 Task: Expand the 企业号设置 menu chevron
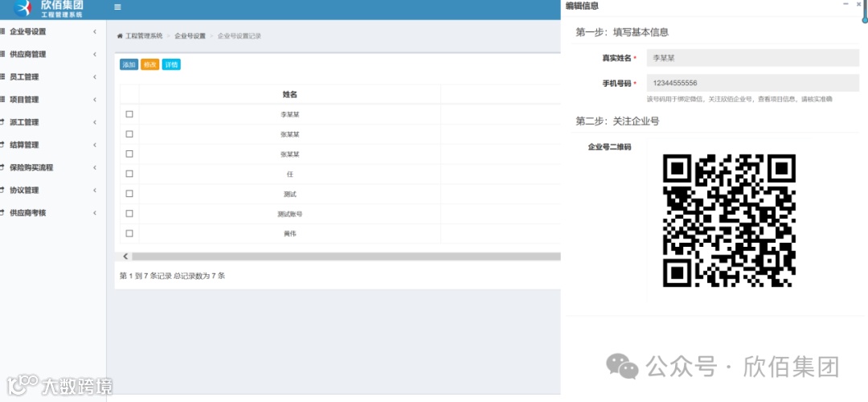click(x=95, y=31)
